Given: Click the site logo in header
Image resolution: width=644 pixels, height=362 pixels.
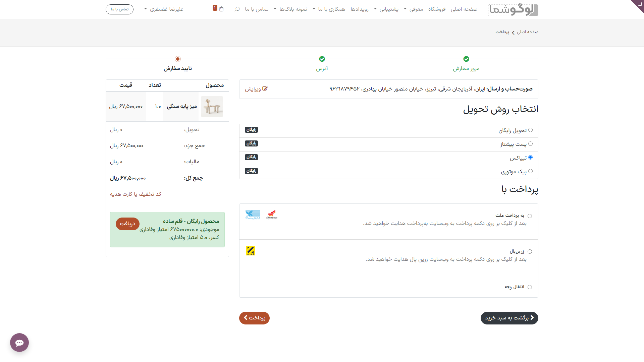Looking at the screenshot, I should [513, 10].
